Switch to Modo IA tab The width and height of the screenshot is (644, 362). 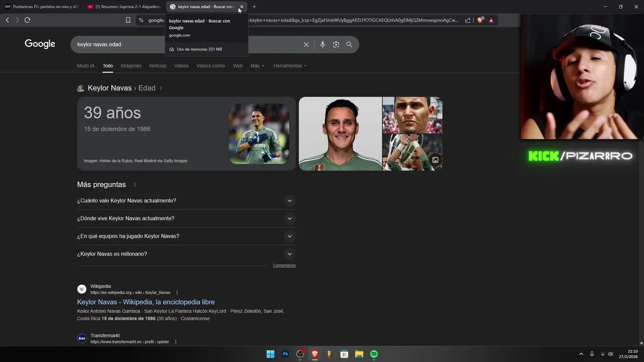[86, 66]
